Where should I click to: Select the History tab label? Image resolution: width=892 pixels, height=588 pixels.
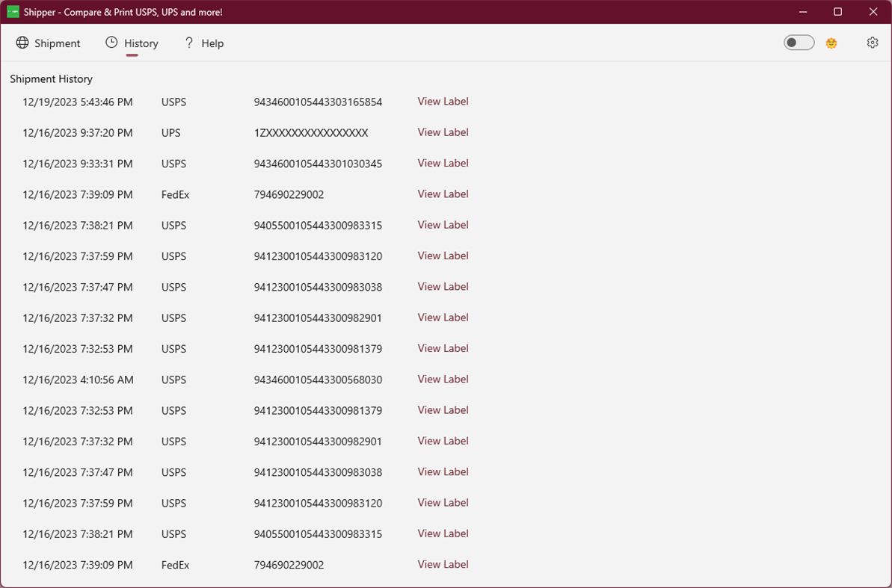pos(141,43)
